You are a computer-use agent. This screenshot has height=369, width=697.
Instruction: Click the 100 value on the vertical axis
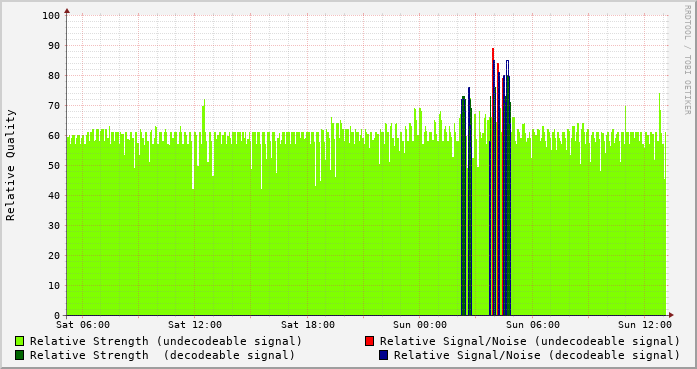pos(51,16)
